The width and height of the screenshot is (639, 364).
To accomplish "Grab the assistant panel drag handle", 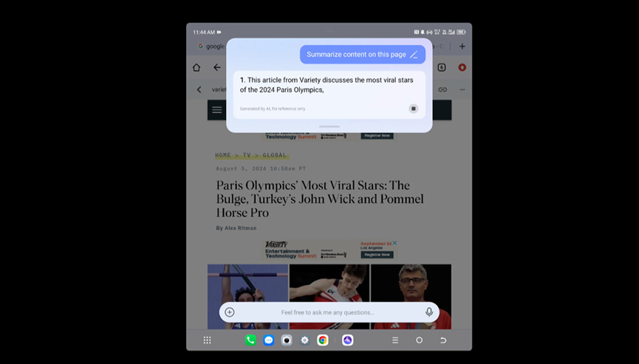I will [329, 126].
